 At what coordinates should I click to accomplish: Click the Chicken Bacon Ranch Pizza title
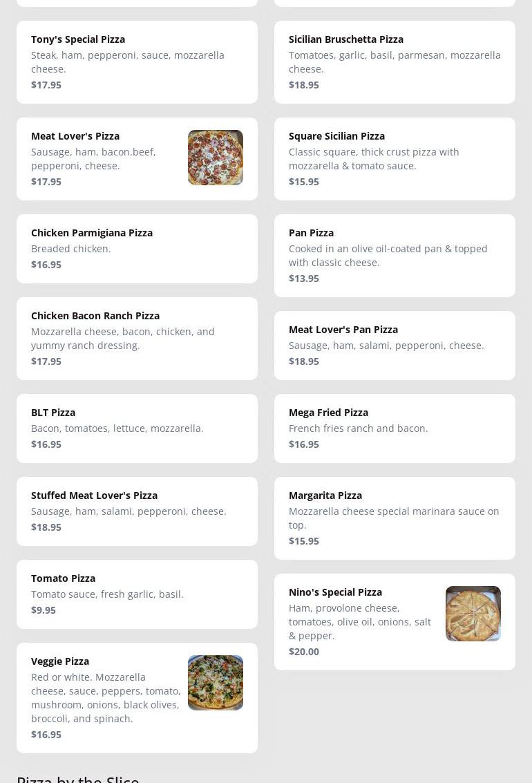[95, 316]
